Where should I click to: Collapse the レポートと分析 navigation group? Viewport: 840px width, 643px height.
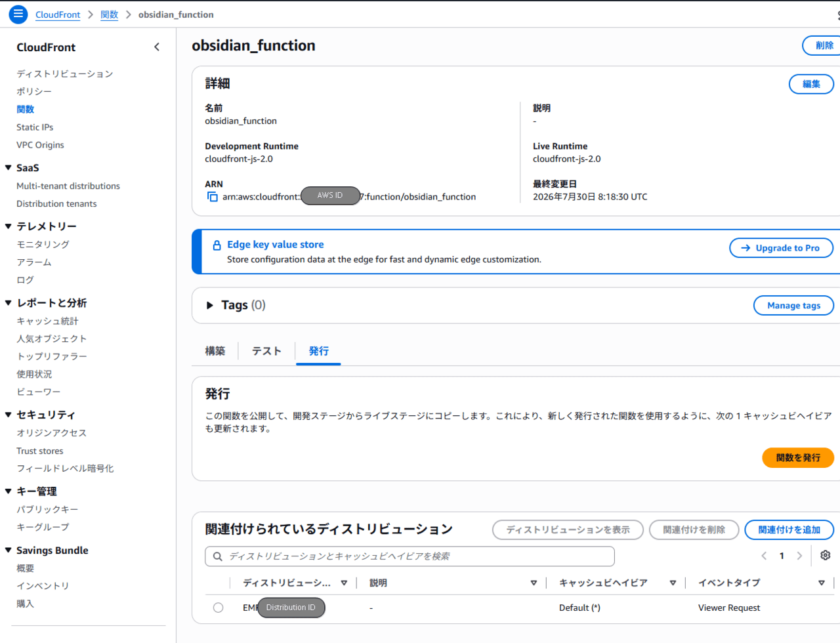tap(9, 303)
